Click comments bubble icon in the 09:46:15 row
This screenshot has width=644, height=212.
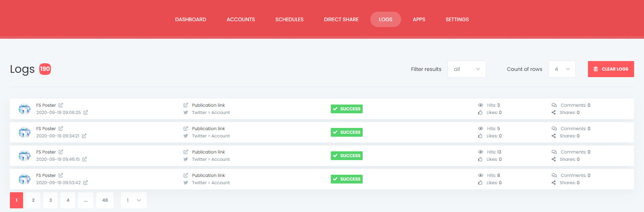554,152
